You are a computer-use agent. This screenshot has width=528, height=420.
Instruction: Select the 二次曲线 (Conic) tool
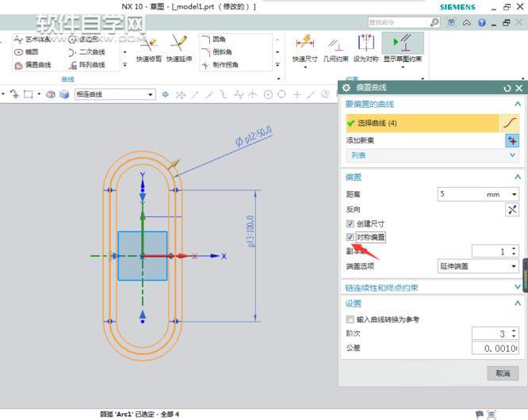click(x=86, y=52)
